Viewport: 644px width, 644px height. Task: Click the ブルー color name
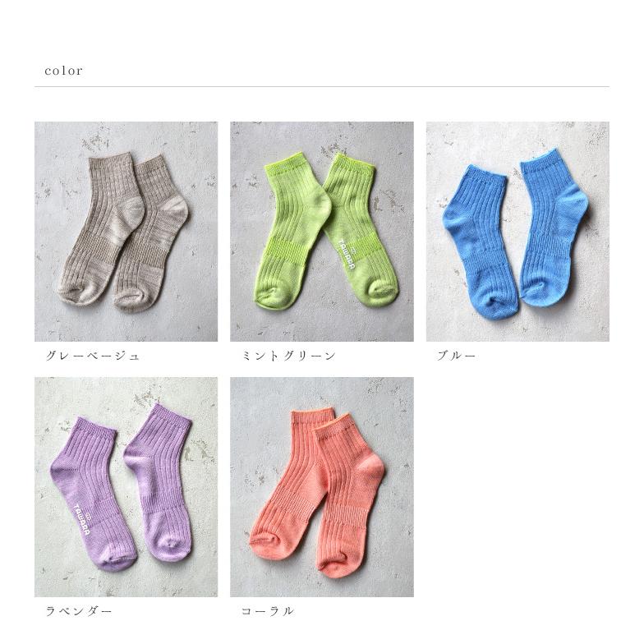pyautogui.click(x=456, y=356)
